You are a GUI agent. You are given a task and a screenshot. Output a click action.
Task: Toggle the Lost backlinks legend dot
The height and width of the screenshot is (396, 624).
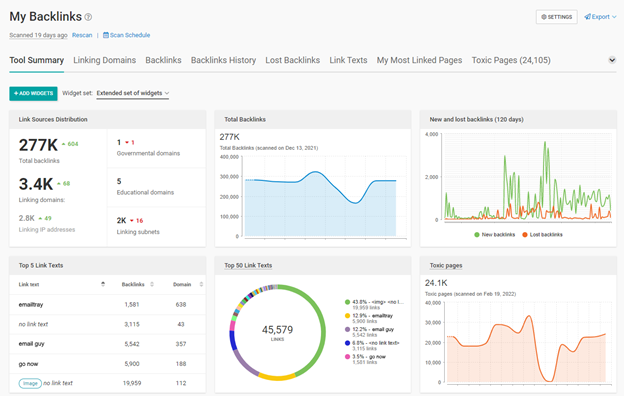[x=525, y=234]
